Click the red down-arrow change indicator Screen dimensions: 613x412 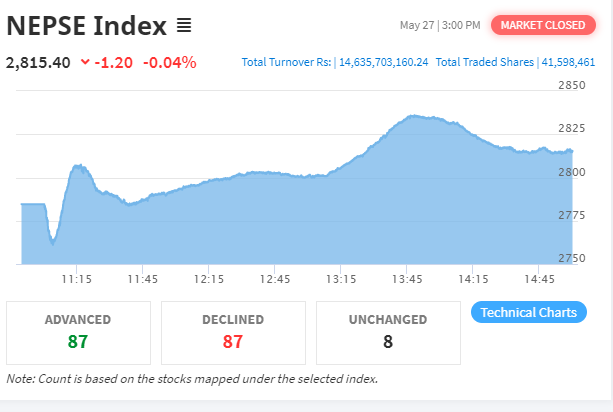tap(85, 62)
